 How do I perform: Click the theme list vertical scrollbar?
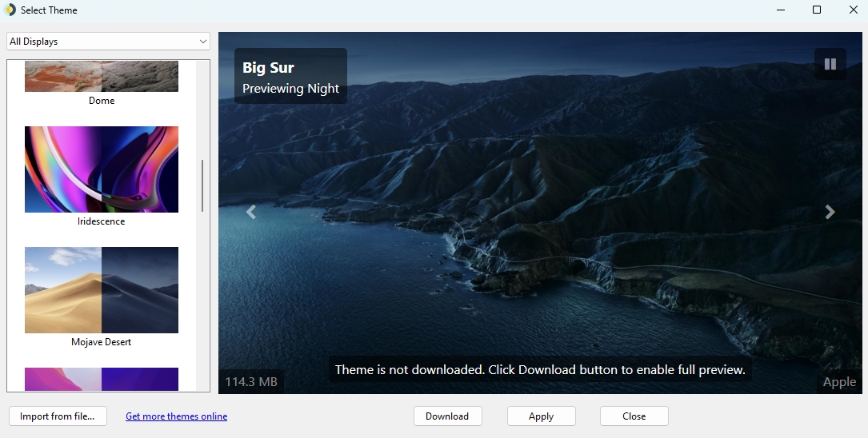point(202,185)
